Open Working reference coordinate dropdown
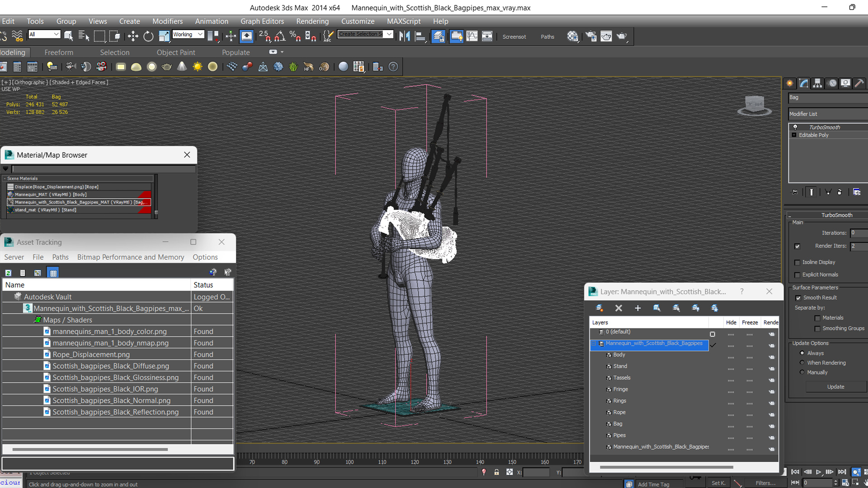Screen dimensions: 868x488 [188, 34]
